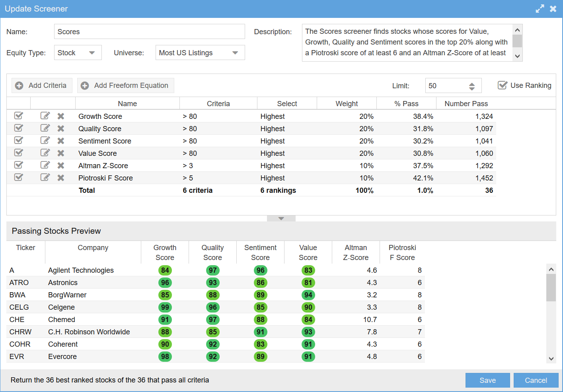Remove the Value Score criteria
This screenshot has width=563, height=392.
(x=61, y=153)
